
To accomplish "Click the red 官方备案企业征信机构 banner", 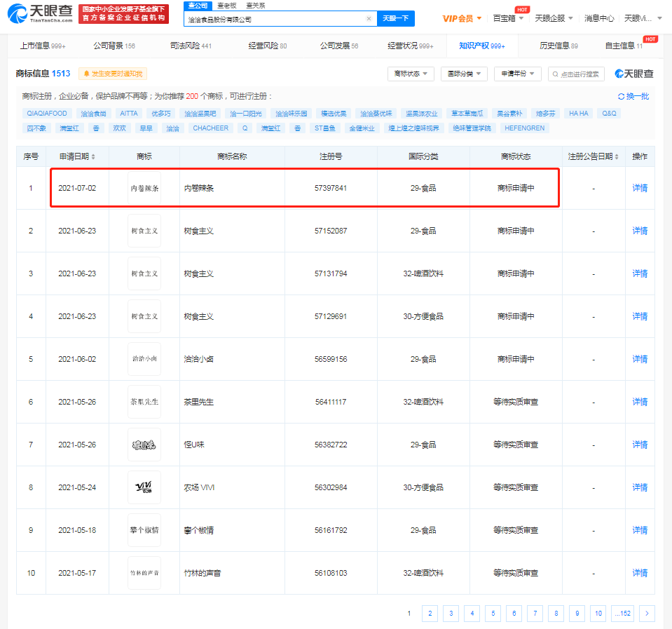I will click(123, 14).
